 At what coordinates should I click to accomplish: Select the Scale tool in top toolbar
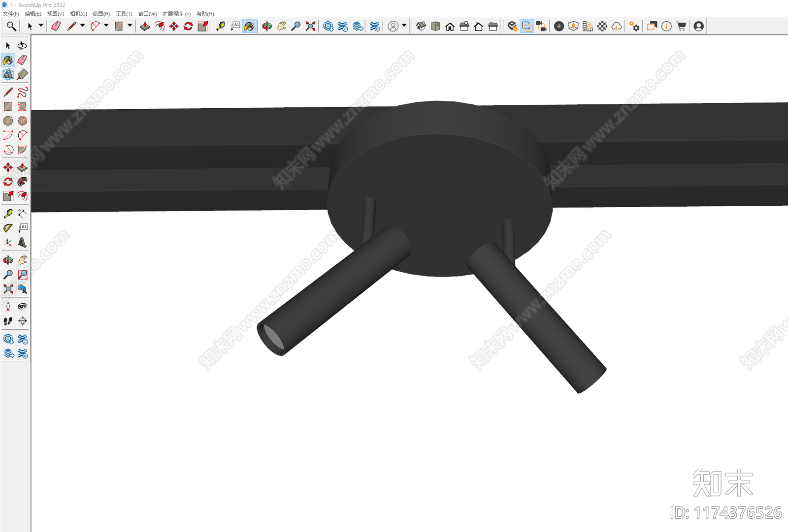coord(203,26)
